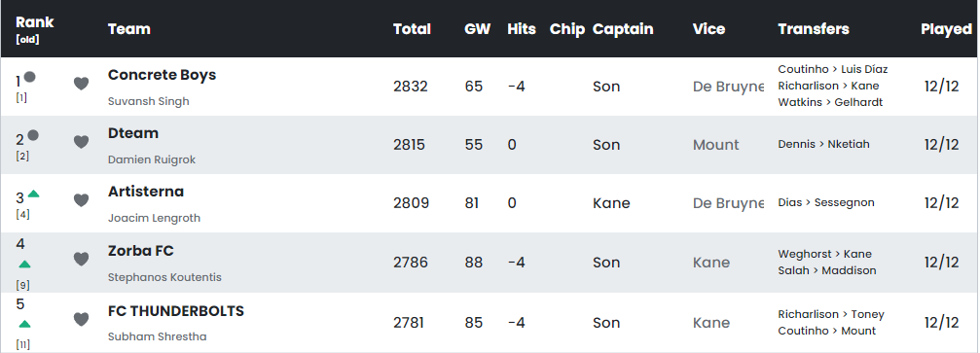
Task: Click heart icon next to Dteam
Action: 81,142
